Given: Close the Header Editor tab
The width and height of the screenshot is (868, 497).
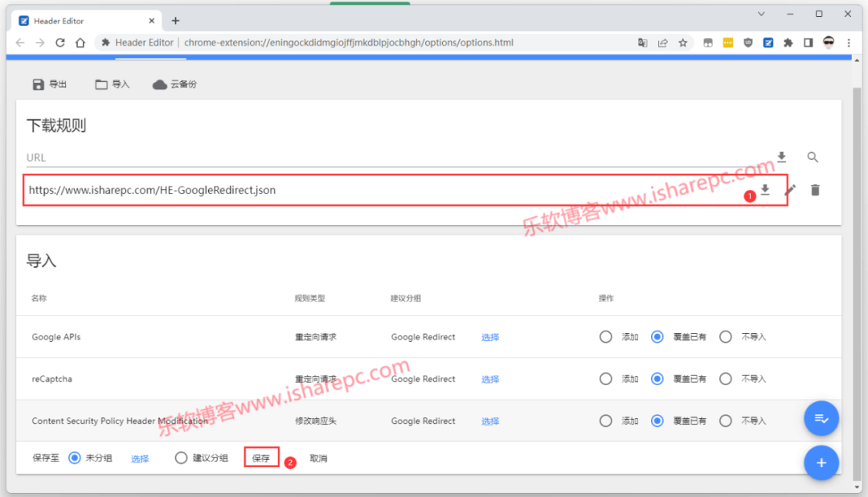Looking at the screenshot, I should click(x=152, y=21).
